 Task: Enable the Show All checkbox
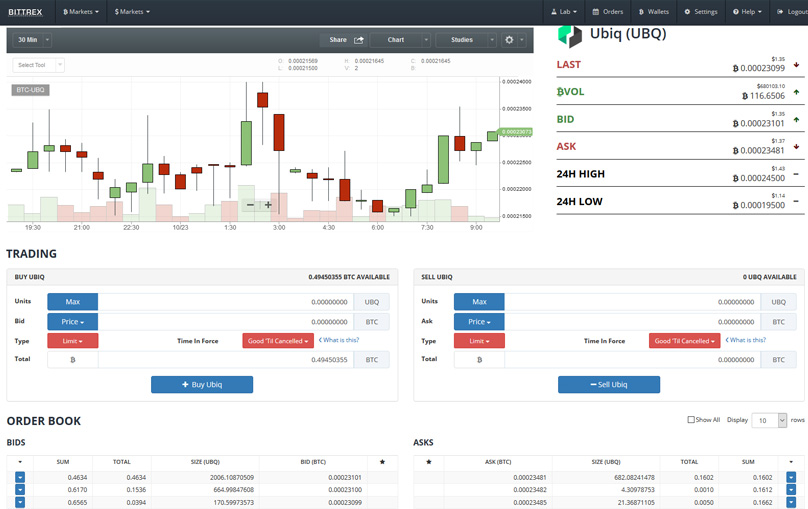[691, 419]
